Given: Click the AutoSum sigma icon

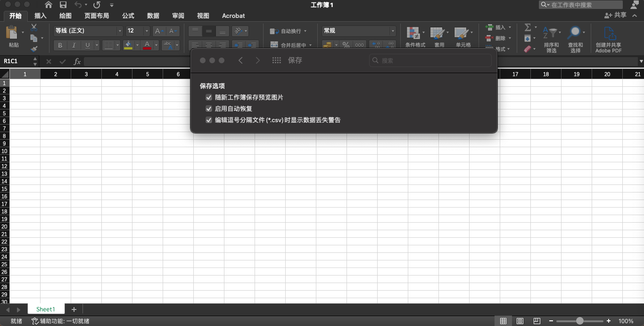Looking at the screenshot, I should click(528, 27).
